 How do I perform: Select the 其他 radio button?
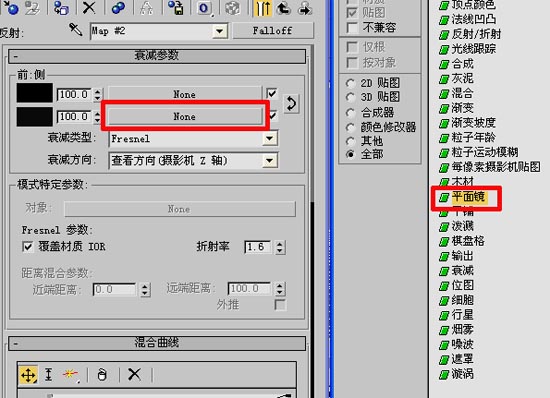(x=350, y=141)
